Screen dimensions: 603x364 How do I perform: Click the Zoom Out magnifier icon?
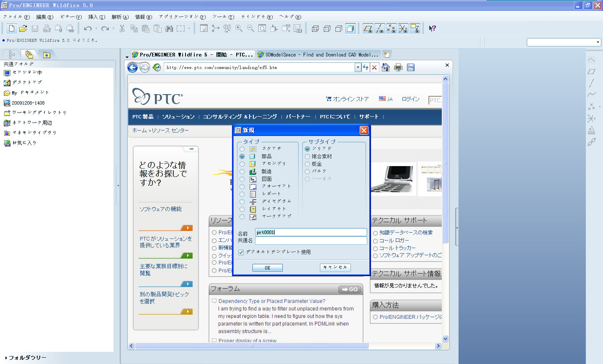pos(250,28)
